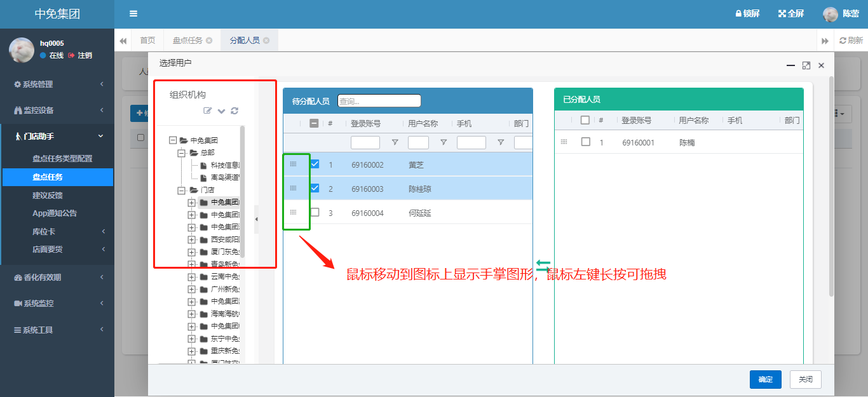Click the green swap arrows between lists
868x397 pixels.
tap(543, 266)
